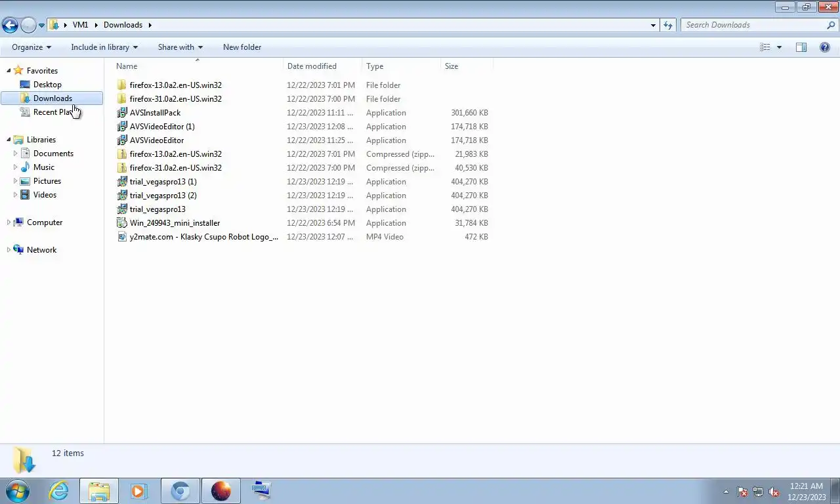Open the on-screen keyboard taskbar icon
Screen dimensions: 840x504
pos(261,491)
